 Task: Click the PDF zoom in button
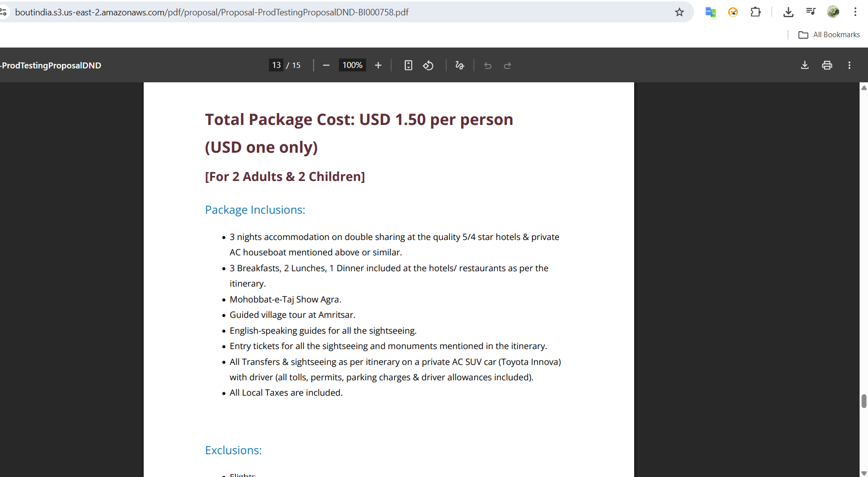coord(378,65)
